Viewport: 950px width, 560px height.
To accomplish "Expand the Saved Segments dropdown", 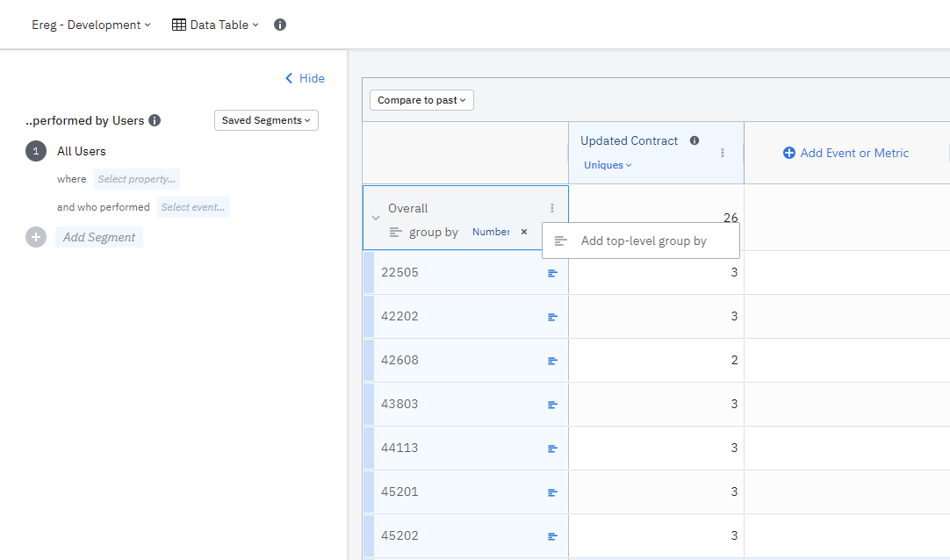I will click(266, 120).
